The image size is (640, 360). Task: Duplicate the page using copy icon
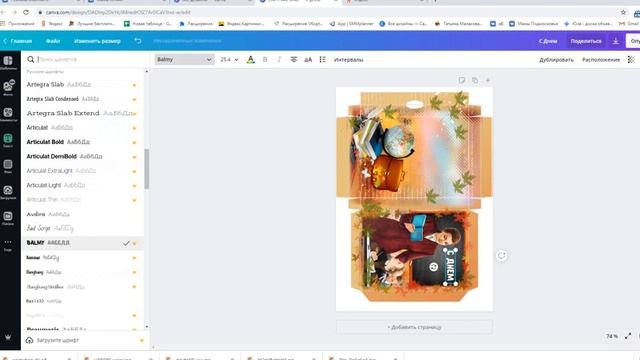click(475, 80)
